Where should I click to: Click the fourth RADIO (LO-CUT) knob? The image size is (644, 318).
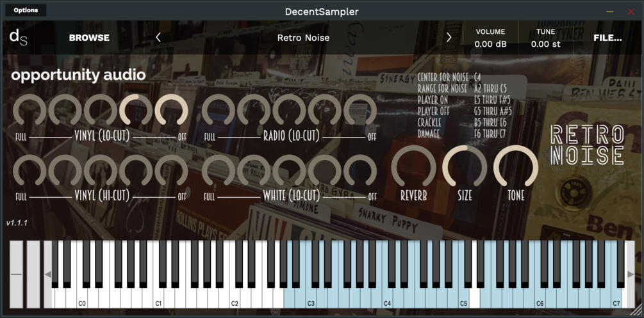[x=325, y=111]
